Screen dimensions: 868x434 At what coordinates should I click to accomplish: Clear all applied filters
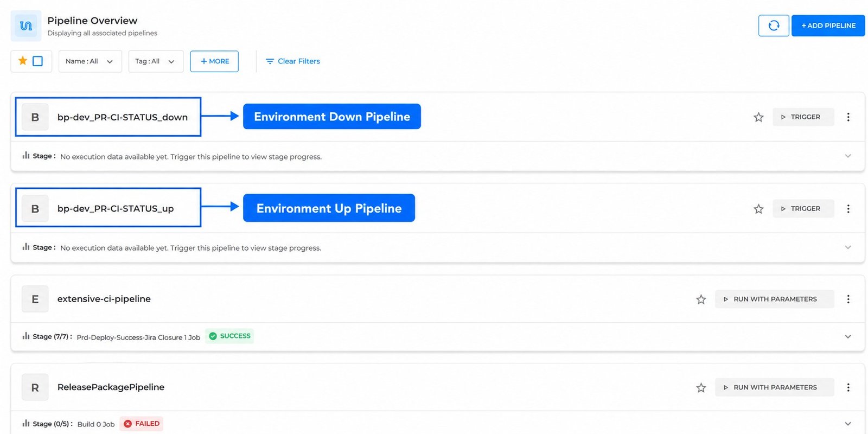pyautogui.click(x=293, y=61)
